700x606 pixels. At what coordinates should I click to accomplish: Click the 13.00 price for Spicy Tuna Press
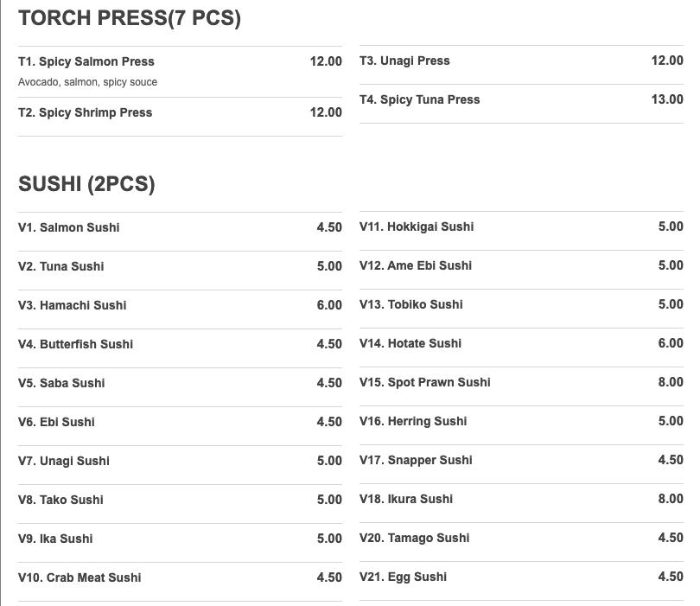[666, 99]
